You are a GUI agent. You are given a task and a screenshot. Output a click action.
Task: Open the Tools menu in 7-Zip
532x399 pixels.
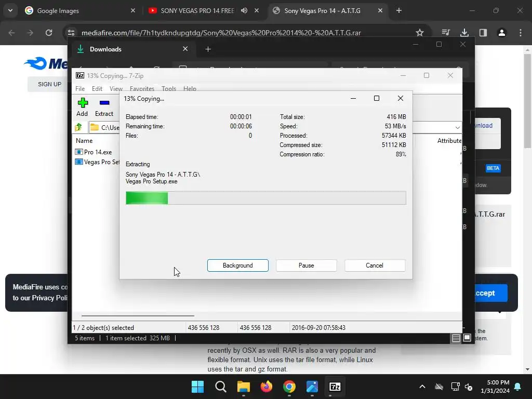click(x=169, y=88)
